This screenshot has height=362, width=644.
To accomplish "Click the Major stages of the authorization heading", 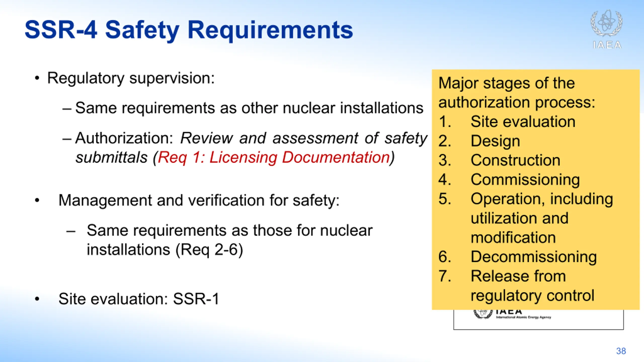I will (x=517, y=93).
